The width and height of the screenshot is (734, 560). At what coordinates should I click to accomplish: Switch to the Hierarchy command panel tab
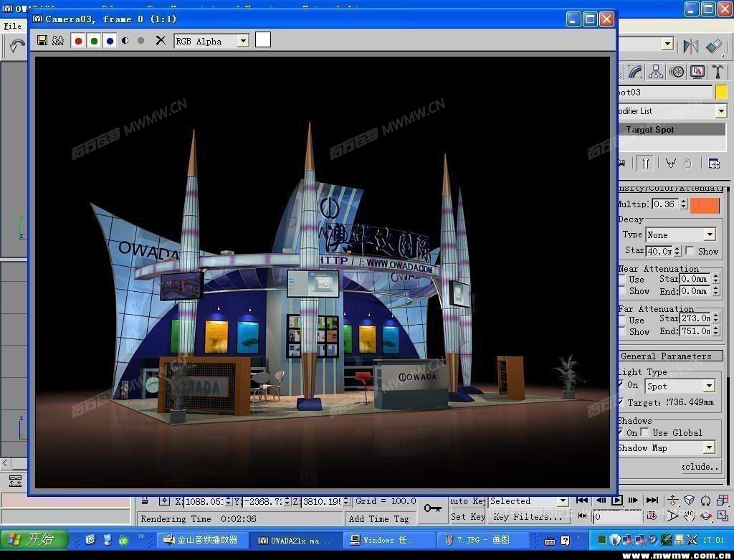coord(656,72)
